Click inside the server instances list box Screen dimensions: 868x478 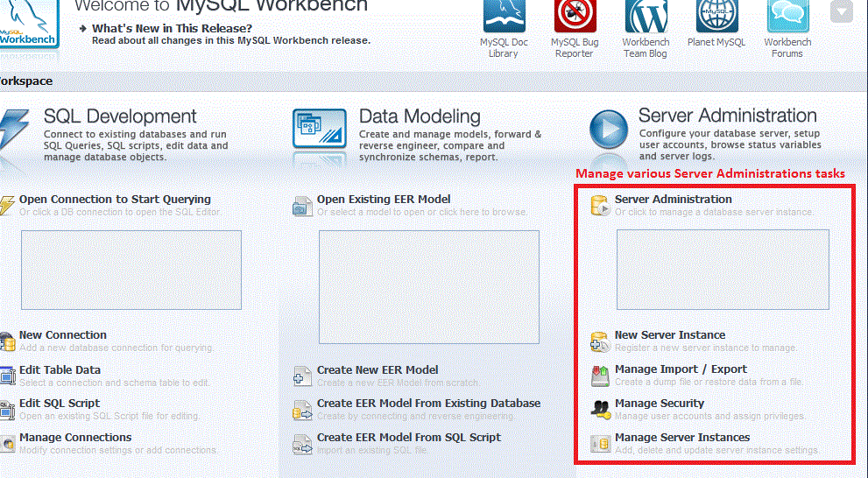[723, 270]
